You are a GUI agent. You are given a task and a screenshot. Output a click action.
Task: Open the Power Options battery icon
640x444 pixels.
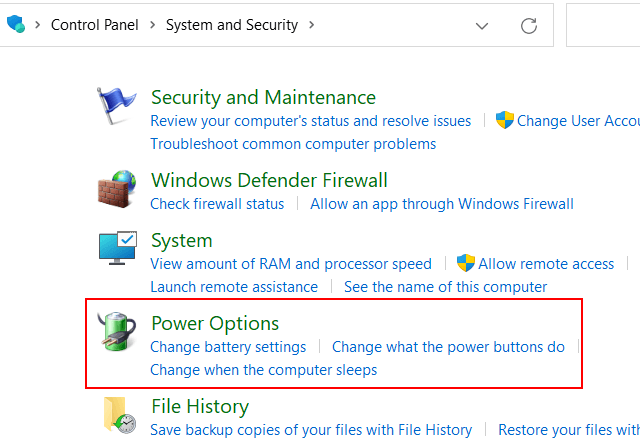click(x=117, y=331)
